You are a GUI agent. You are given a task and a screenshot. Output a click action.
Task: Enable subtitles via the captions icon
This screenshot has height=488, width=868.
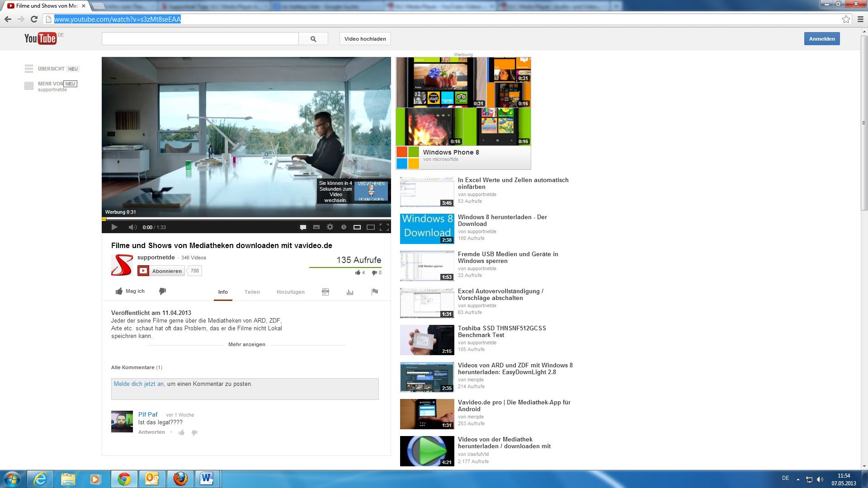tap(316, 227)
